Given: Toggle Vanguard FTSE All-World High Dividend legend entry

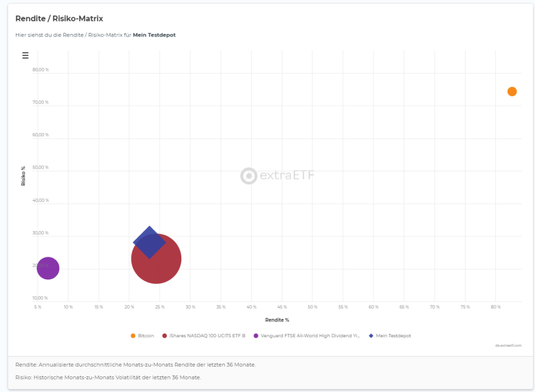Looking at the screenshot, I should (307, 336).
